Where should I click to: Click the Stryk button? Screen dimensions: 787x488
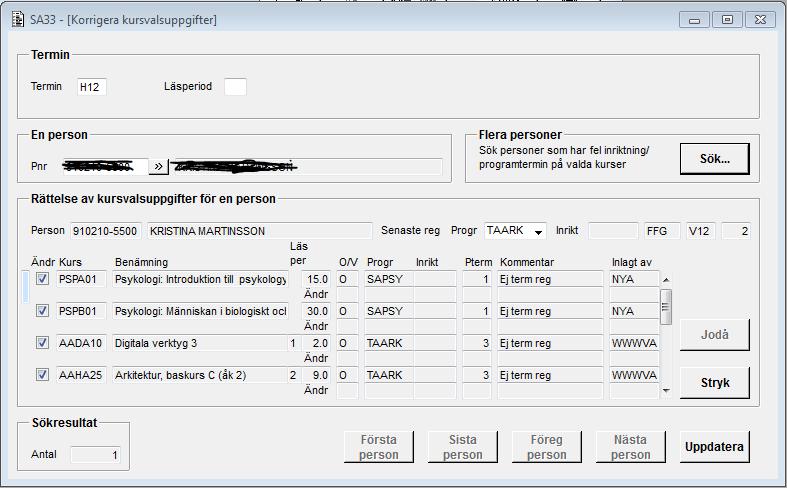pyautogui.click(x=715, y=383)
